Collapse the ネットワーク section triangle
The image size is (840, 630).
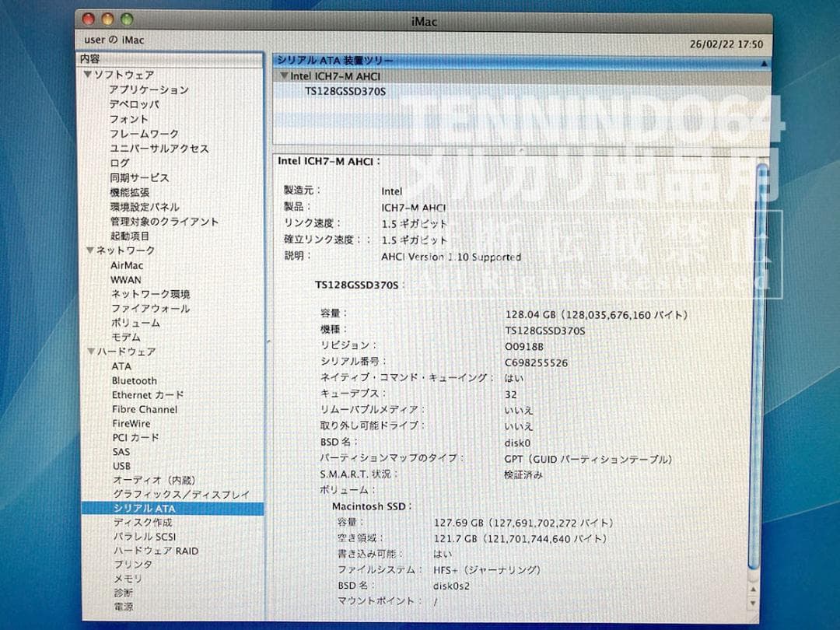coord(90,250)
